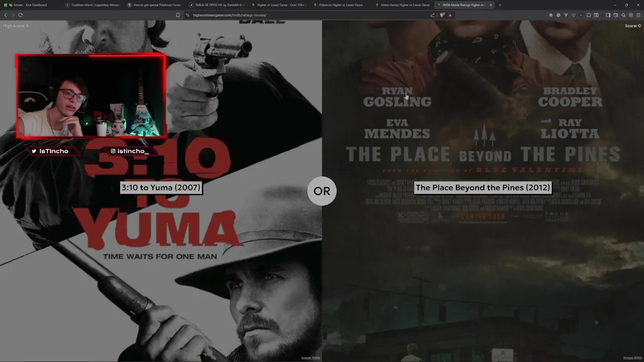Open the Brave Rewards triangle icon
This screenshot has width=644, height=362.
[450, 15]
